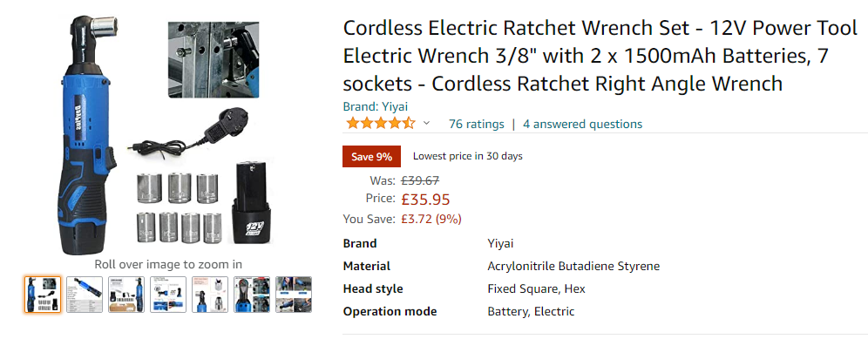View the seventh thumbnail of usage scenes
This screenshot has height=339, width=868.
[294, 295]
